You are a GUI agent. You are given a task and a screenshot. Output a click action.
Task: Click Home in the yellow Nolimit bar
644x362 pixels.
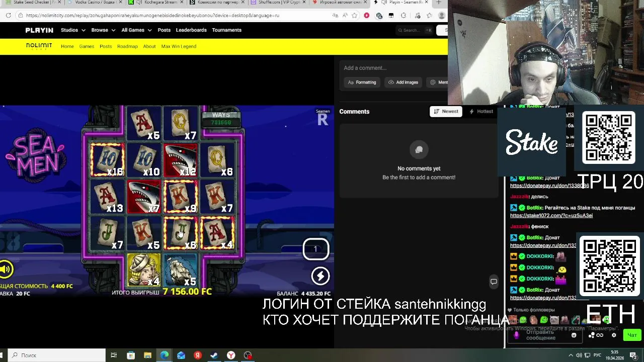tap(67, 46)
